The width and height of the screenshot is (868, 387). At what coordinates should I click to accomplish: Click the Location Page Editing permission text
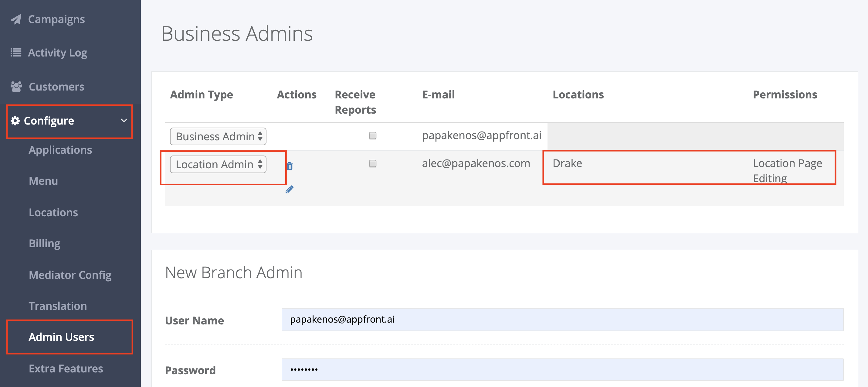point(787,171)
